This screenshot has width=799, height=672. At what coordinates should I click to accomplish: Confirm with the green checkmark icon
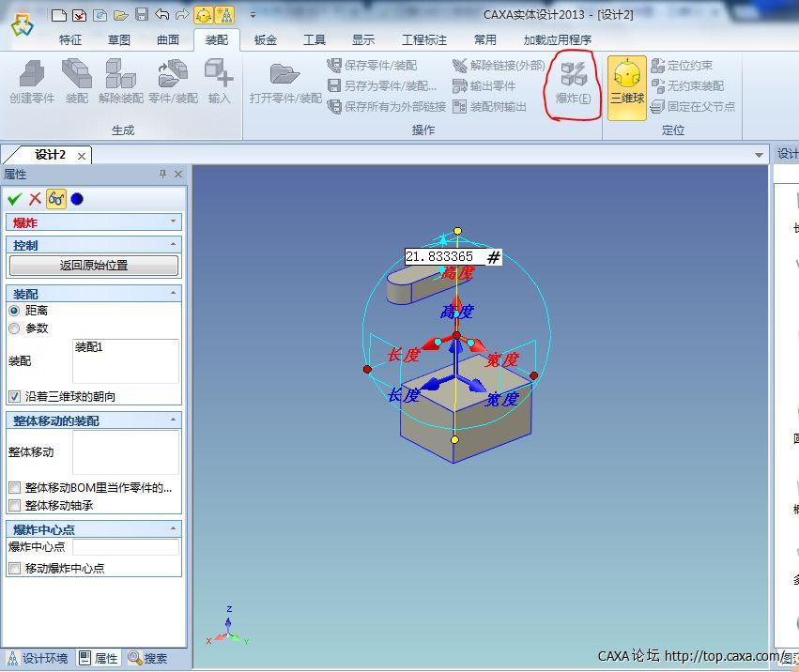tap(14, 198)
